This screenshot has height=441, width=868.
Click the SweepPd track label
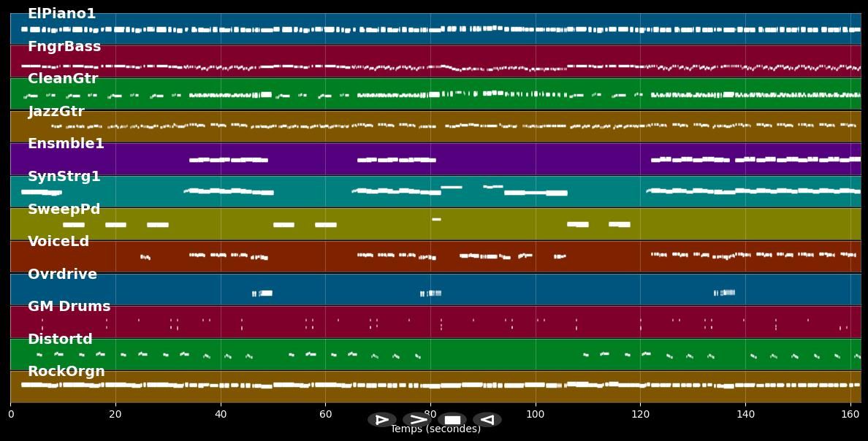click(x=64, y=210)
